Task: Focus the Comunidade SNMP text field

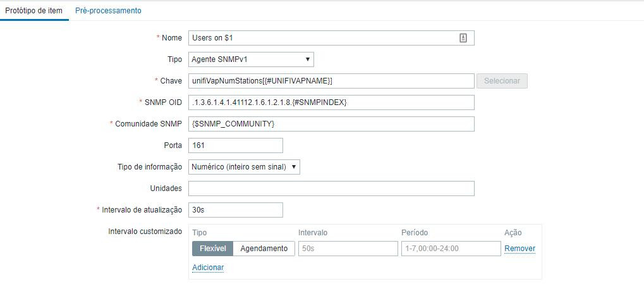Action: (331, 124)
